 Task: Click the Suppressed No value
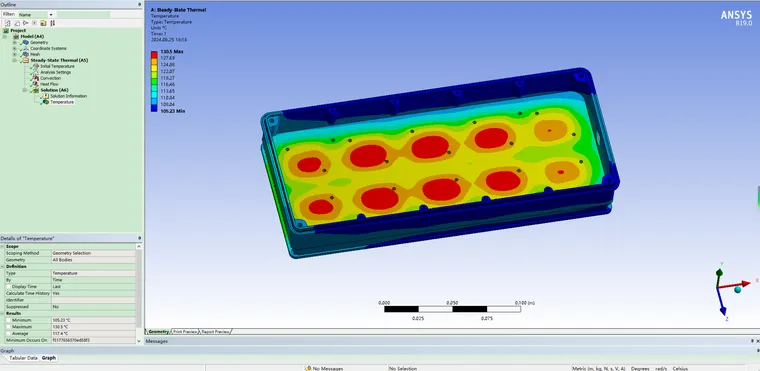93,307
